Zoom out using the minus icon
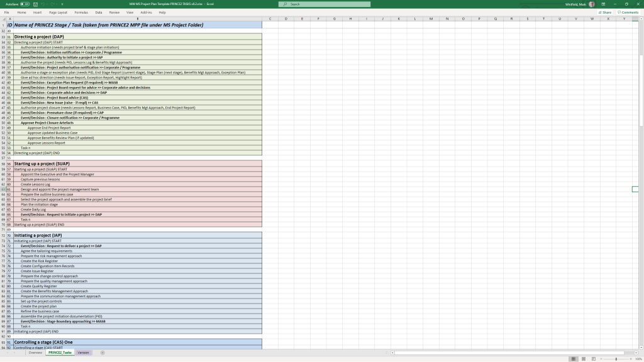 coord(602,358)
